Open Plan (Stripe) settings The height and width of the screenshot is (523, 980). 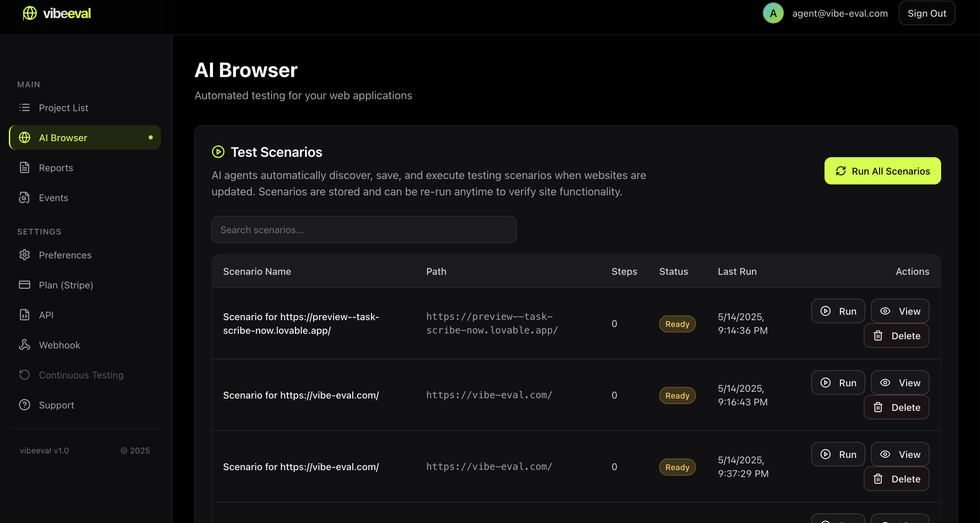point(85,285)
